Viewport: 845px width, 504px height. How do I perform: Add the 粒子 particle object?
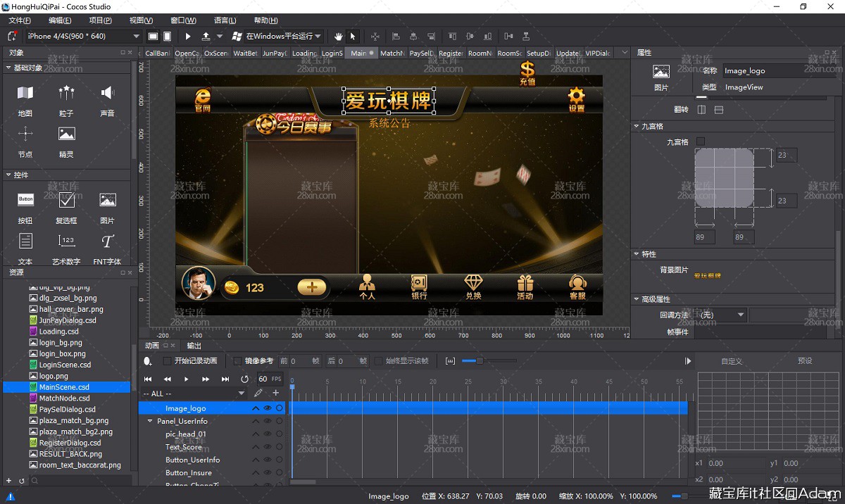pos(66,100)
